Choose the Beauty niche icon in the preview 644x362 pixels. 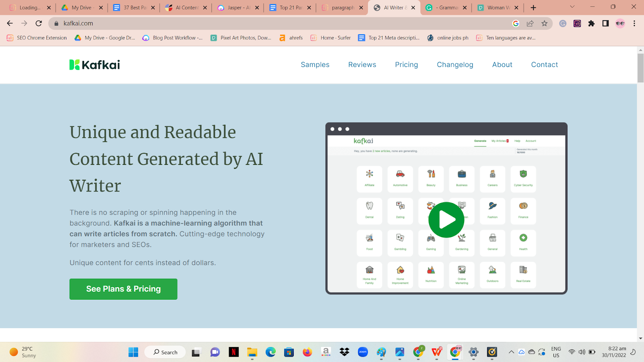[x=431, y=179]
